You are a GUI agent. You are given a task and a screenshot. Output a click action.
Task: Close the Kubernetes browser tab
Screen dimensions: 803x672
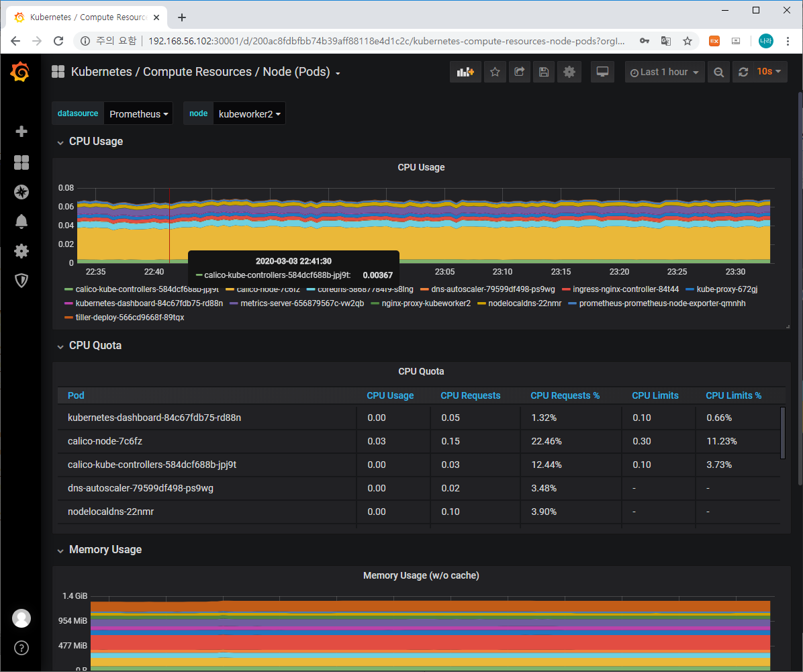[x=156, y=17]
